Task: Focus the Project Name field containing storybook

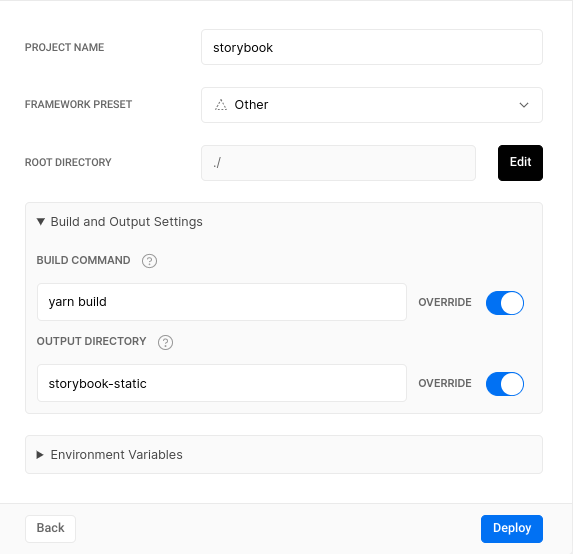Action: (x=372, y=47)
